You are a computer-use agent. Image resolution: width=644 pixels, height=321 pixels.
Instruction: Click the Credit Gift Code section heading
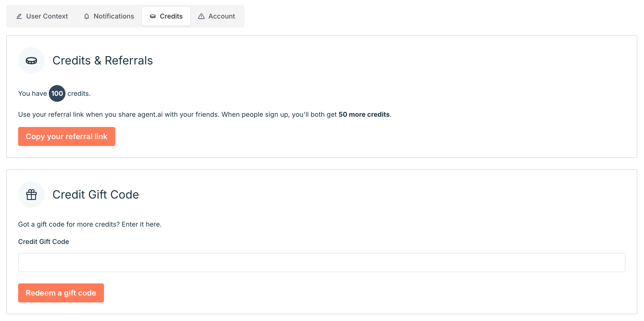[x=95, y=194]
